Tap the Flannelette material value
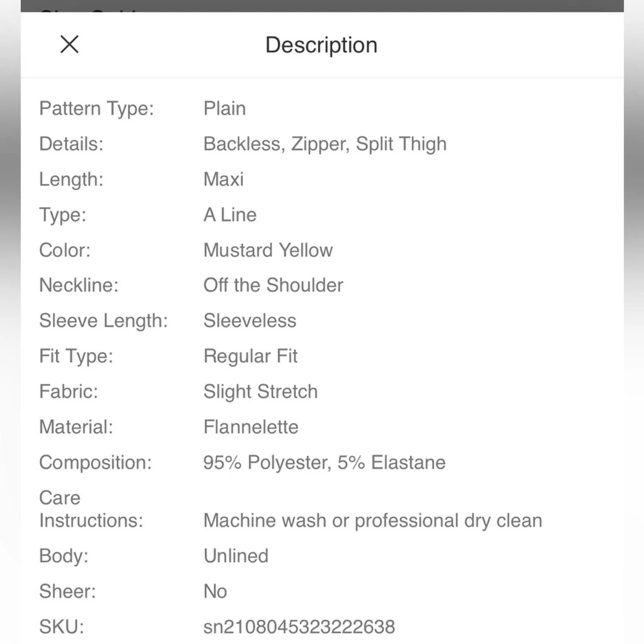Image resolution: width=644 pixels, height=644 pixels. [251, 427]
